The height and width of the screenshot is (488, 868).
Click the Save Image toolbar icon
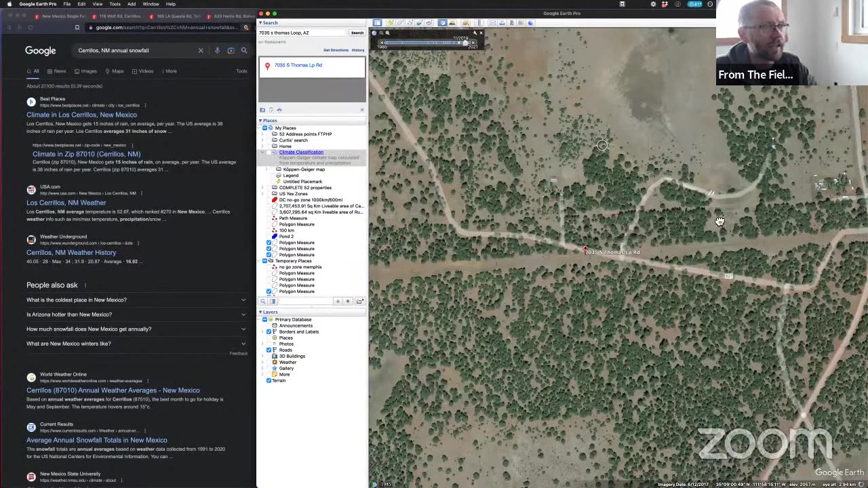pyautogui.click(x=511, y=23)
